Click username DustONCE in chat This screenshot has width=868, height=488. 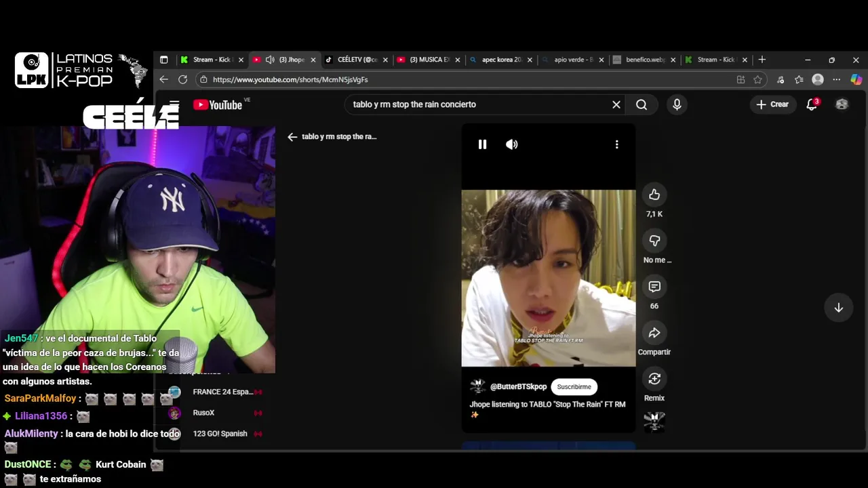(x=28, y=464)
